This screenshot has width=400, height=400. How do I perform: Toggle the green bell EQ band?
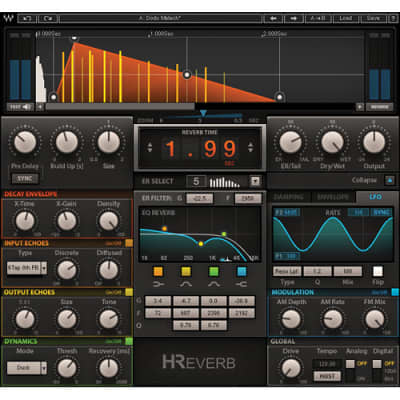coord(214,272)
